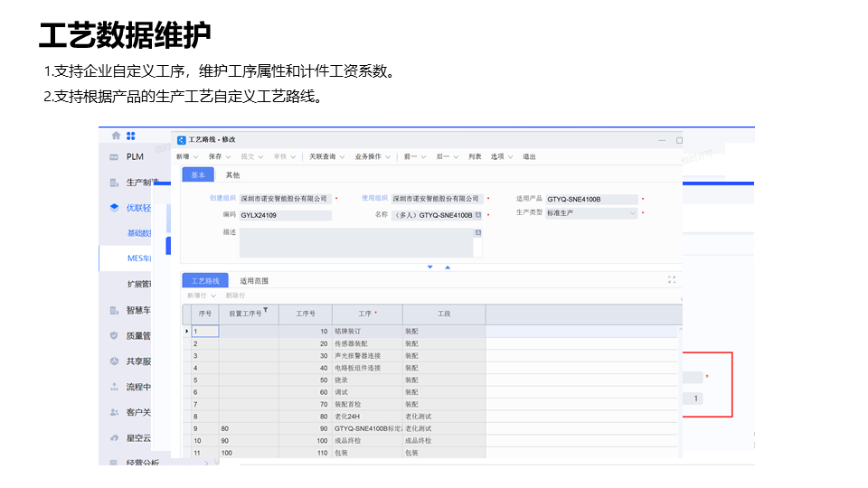868x488 pixels.
Task: Click the multilingual icon in 名称 field
Action: [477, 215]
